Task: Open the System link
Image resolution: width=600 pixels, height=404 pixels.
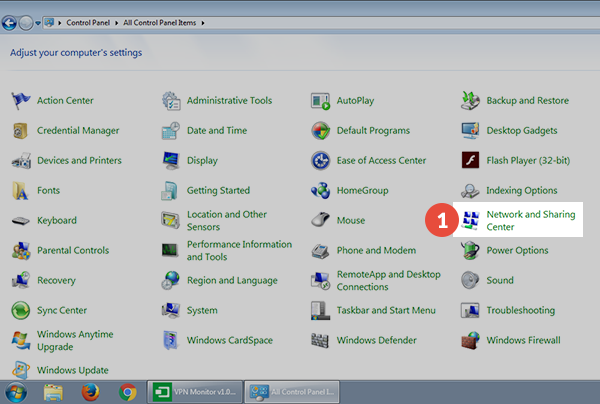Action: (202, 310)
